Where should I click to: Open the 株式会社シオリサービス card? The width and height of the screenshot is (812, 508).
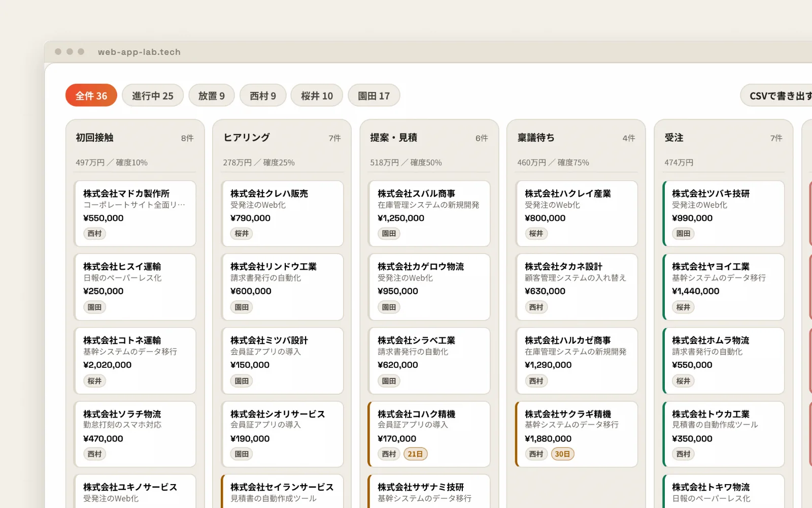[x=282, y=434]
